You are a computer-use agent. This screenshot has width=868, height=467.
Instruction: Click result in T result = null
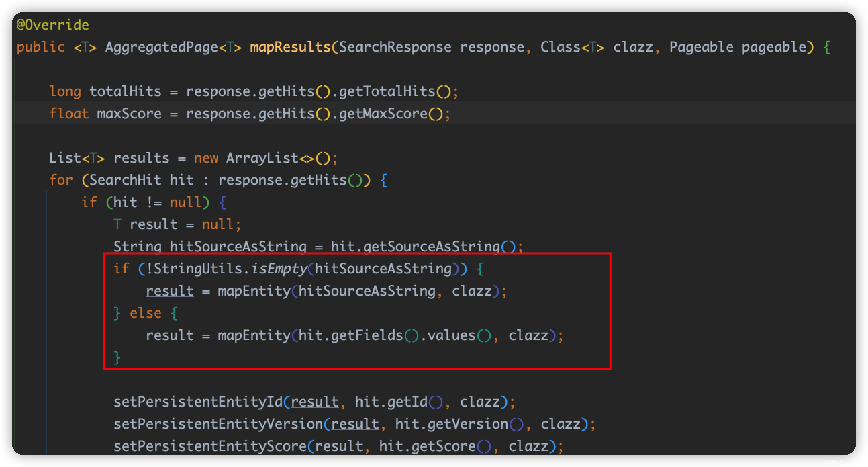click(x=153, y=224)
